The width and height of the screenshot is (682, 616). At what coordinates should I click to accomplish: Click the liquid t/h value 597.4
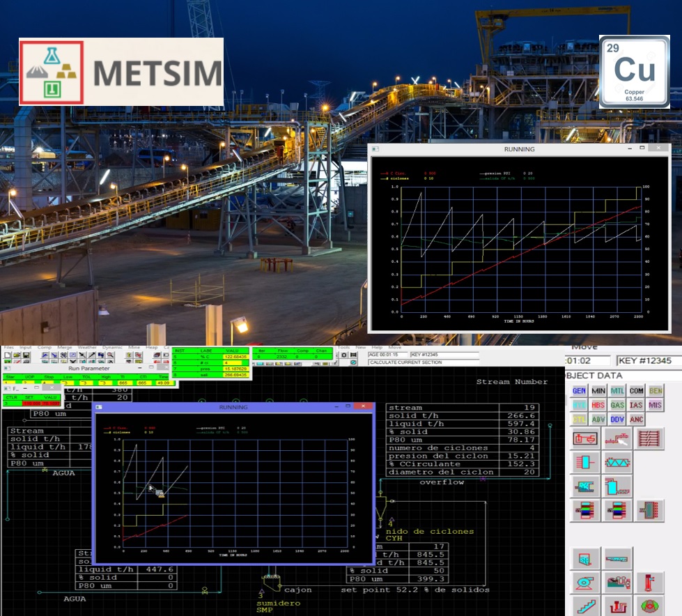(x=520, y=424)
